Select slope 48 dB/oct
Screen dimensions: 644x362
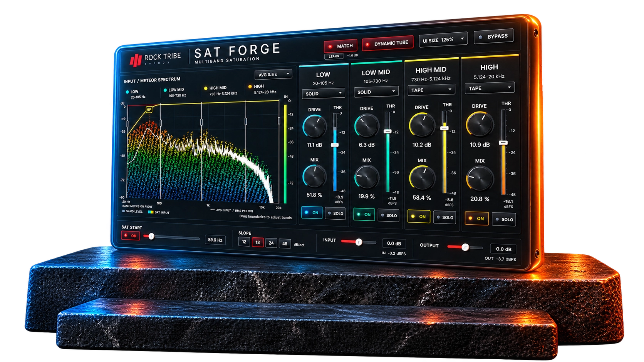click(x=285, y=244)
